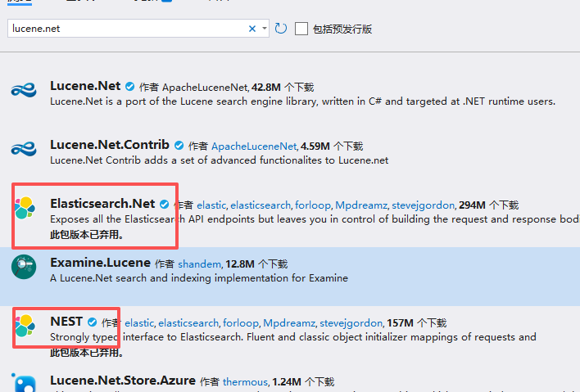The width and height of the screenshot is (580, 392).
Task: Click the 157M downloads count
Action: click(400, 323)
